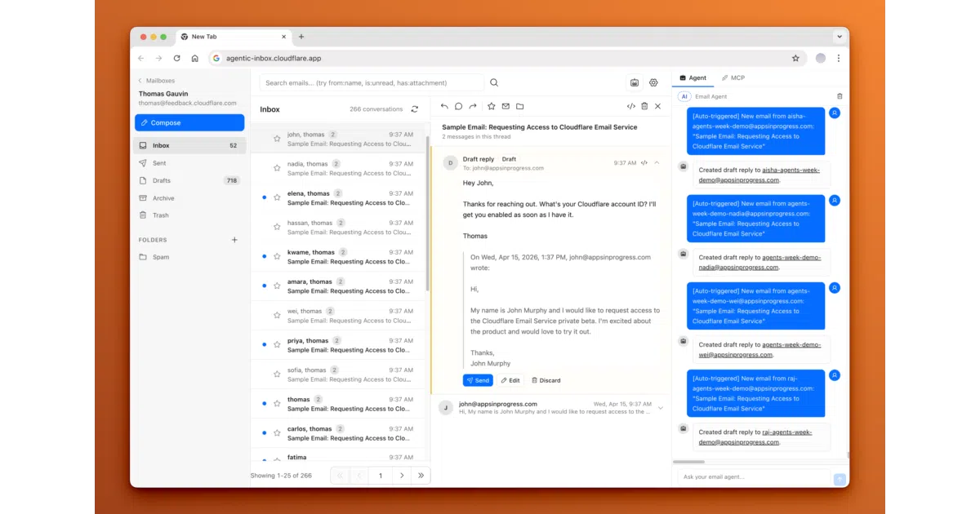Screen dimensions: 980x514
Task: Open browser tab list dropdown chevron
Action: pyautogui.click(x=839, y=37)
